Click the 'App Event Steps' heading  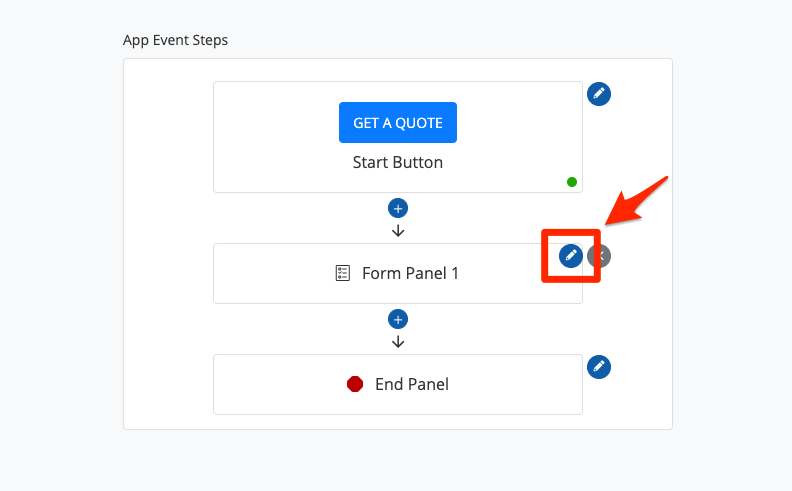(x=175, y=40)
